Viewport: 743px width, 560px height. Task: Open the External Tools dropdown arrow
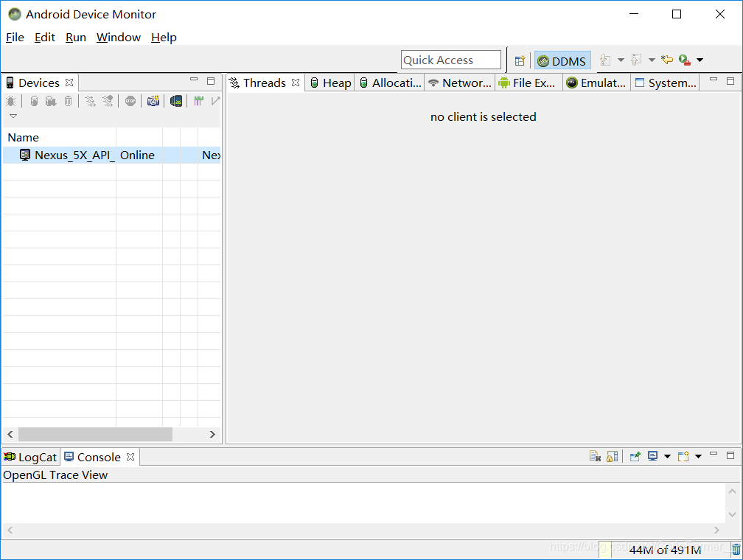700,60
